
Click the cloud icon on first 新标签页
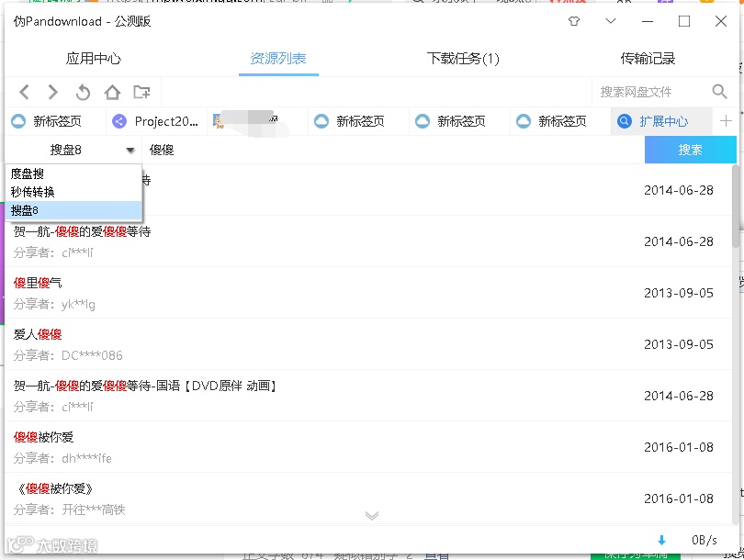point(18,121)
